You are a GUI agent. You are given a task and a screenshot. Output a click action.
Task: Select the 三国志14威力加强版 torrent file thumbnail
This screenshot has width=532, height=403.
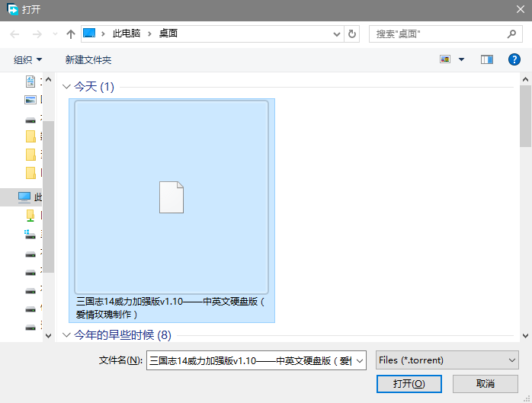[x=171, y=197]
